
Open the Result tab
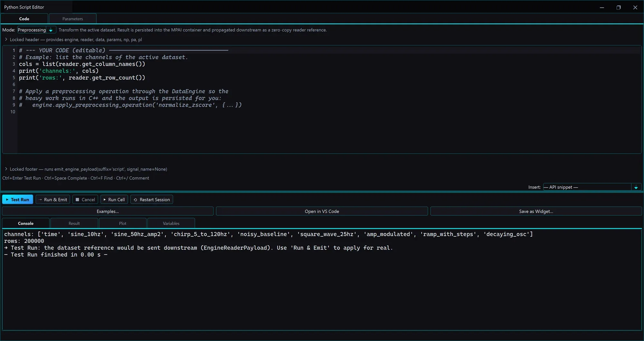coord(74,223)
